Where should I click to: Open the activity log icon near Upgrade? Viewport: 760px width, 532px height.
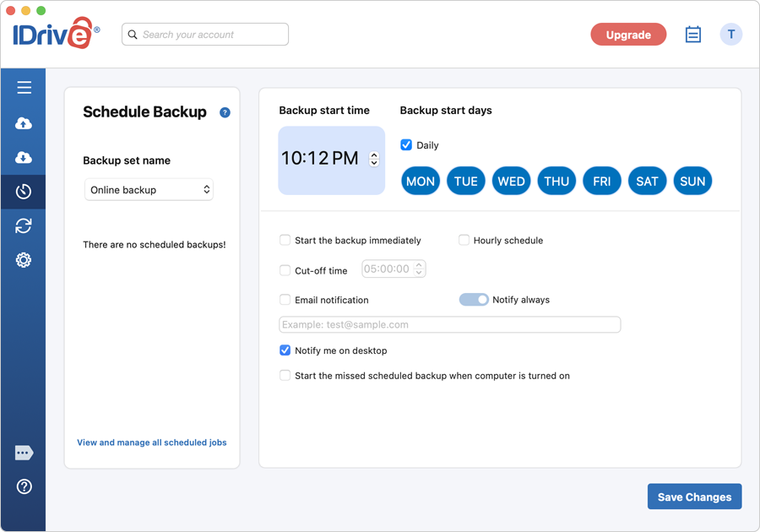click(x=692, y=35)
